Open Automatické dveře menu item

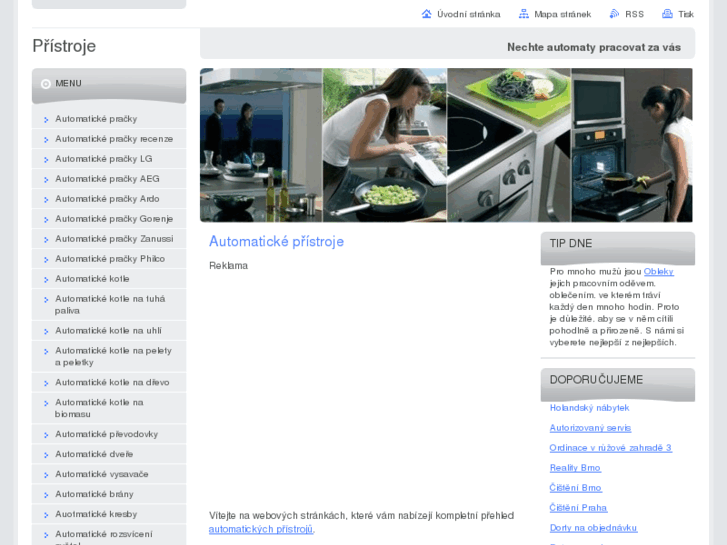pyautogui.click(x=109, y=454)
